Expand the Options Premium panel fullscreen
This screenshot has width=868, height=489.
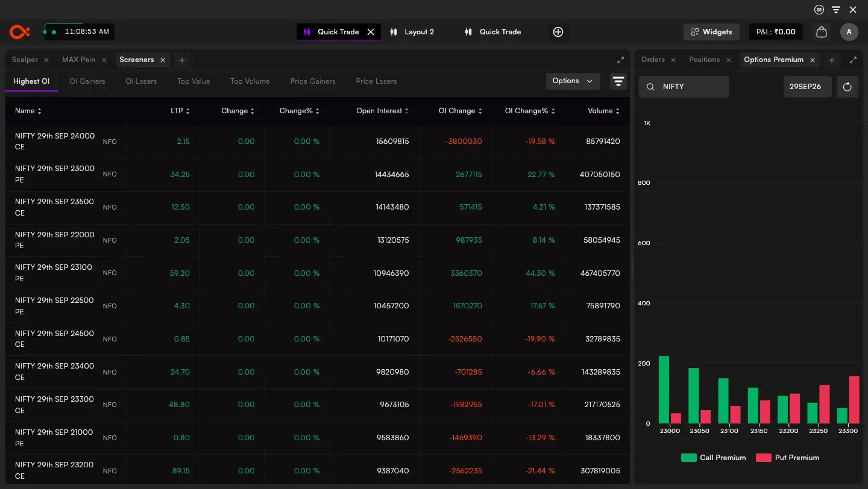[853, 60]
